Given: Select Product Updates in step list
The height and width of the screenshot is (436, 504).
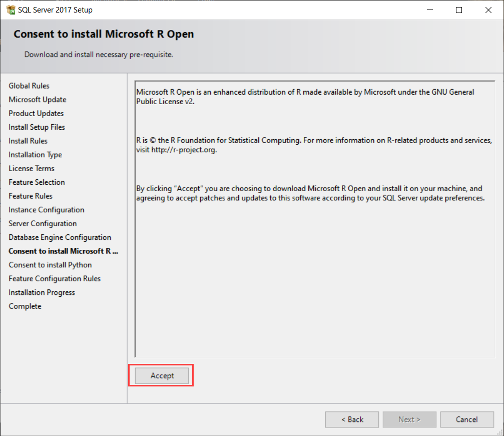Looking at the screenshot, I should [36, 114].
